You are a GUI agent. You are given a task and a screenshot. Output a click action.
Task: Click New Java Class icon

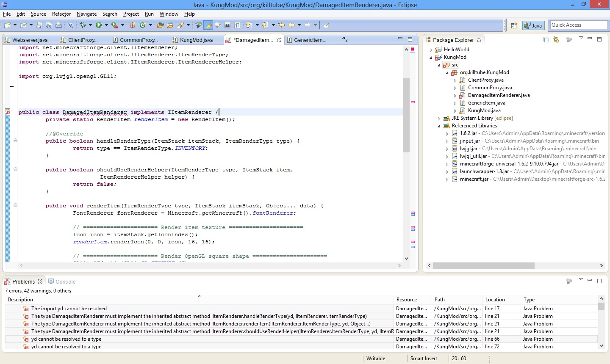[142, 25]
